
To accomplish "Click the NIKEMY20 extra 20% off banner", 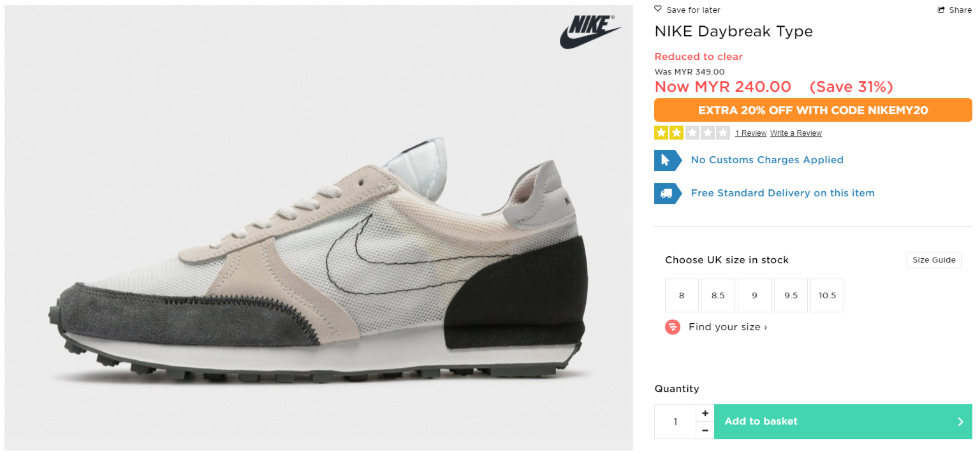I will click(x=813, y=110).
